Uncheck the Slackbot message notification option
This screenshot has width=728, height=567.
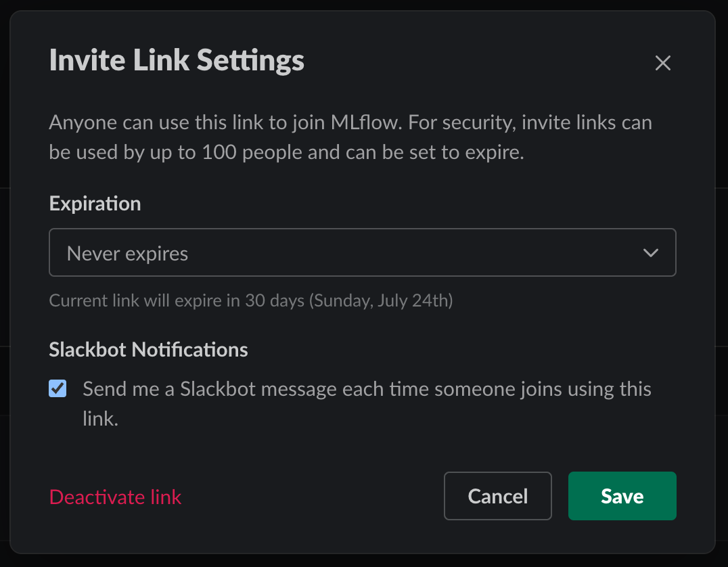pos(58,388)
